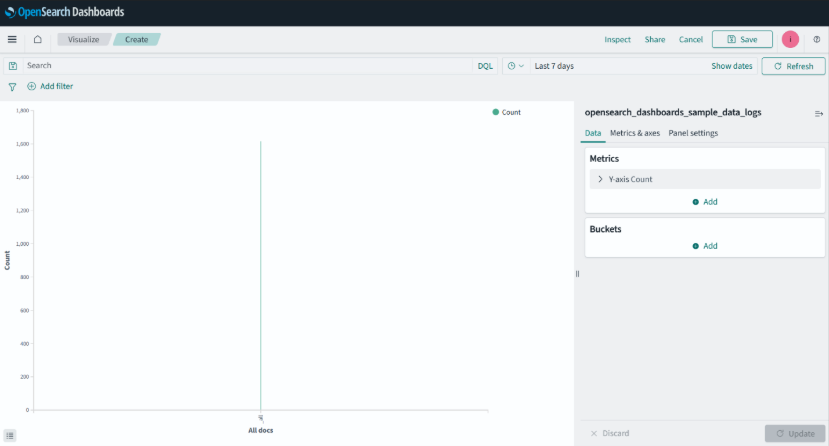Add a new metric
Image resolution: width=829 pixels, height=446 pixels.
pos(705,202)
